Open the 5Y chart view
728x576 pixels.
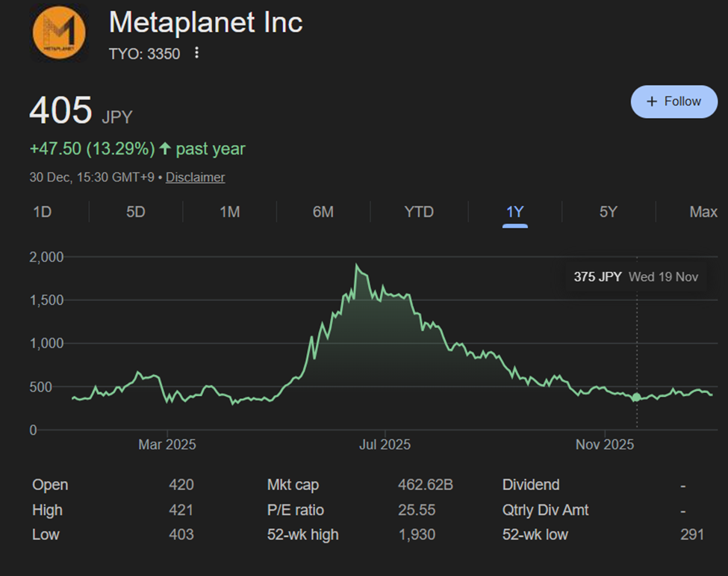tap(609, 212)
